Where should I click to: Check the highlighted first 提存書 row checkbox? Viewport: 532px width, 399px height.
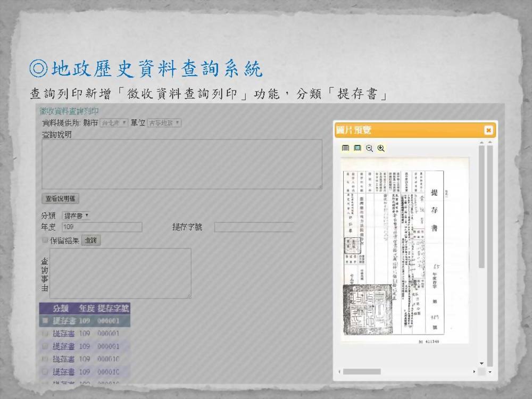[x=45, y=321]
